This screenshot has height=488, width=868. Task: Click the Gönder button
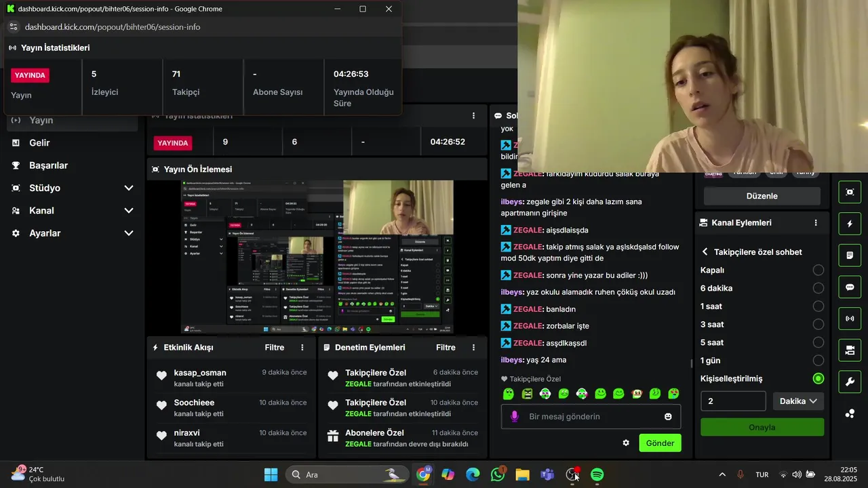660,443
